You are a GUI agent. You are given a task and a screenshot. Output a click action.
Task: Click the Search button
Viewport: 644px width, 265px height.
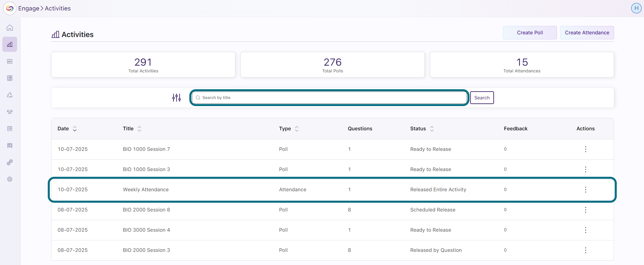482,98
